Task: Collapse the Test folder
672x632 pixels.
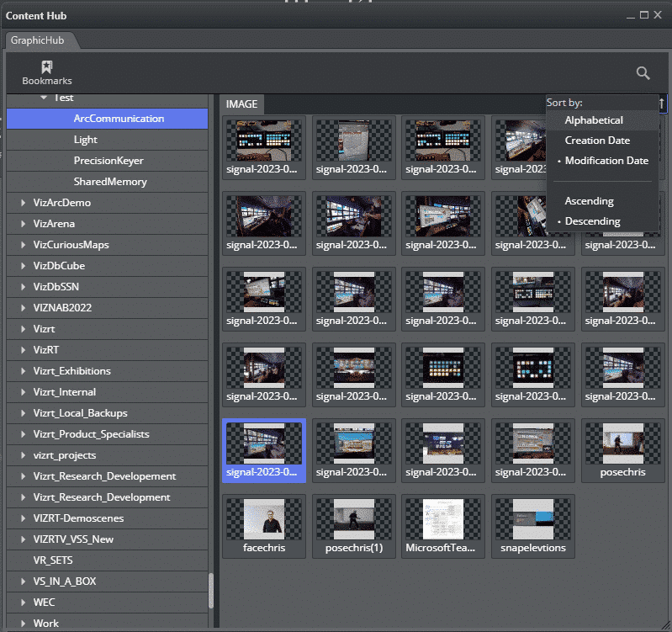Action: [44, 98]
